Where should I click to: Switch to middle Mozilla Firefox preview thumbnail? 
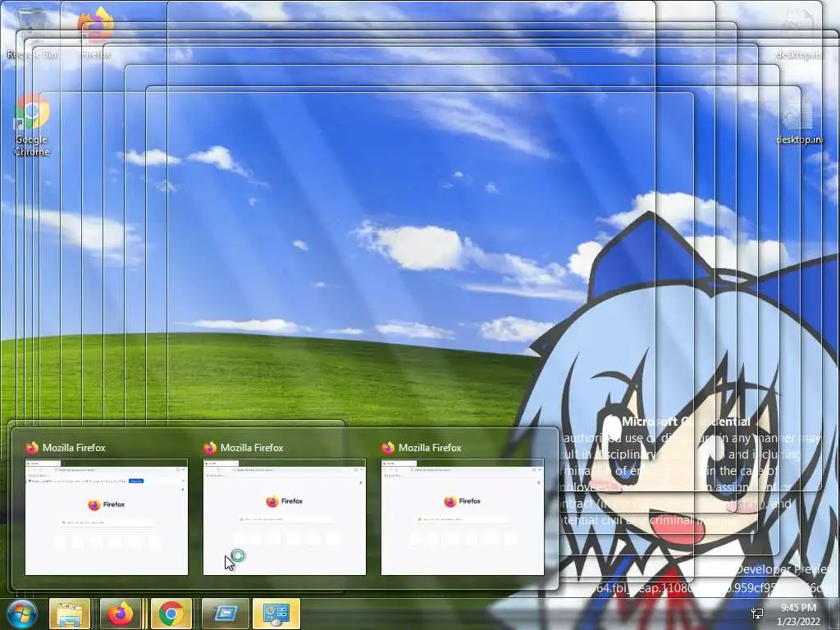[x=285, y=517]
